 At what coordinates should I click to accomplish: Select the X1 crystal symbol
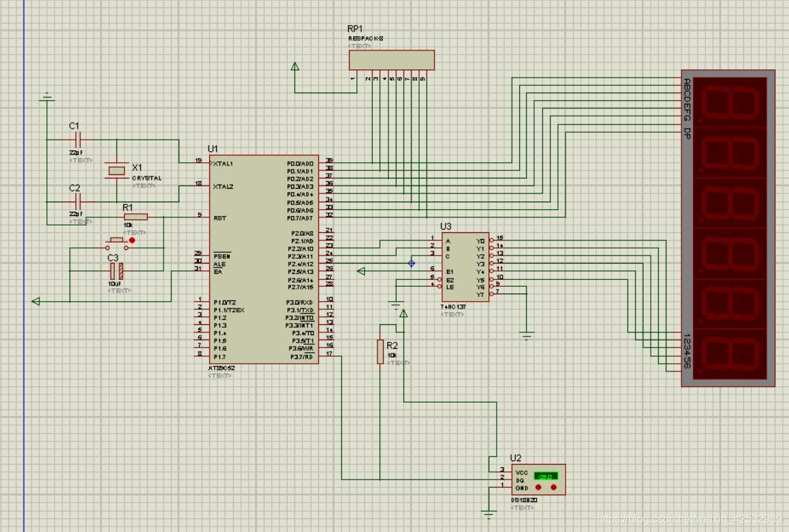coord(117,170)
